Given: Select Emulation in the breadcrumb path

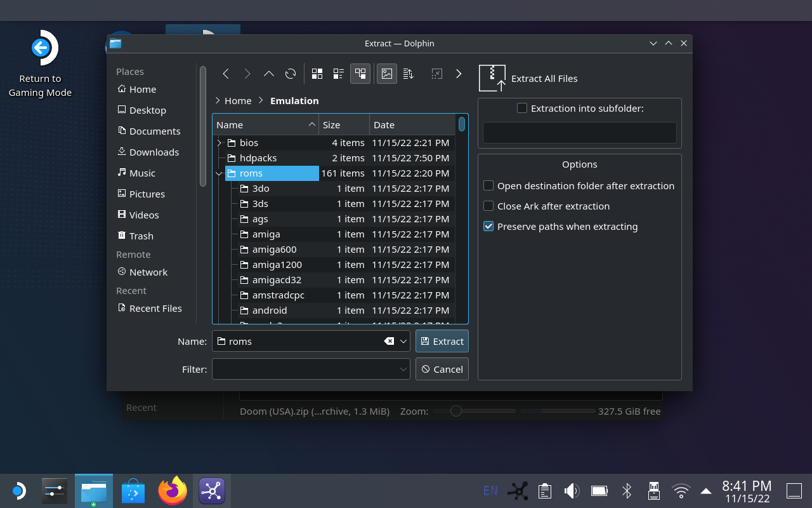Looking at the screenshot, I should [x=294, y=100].
